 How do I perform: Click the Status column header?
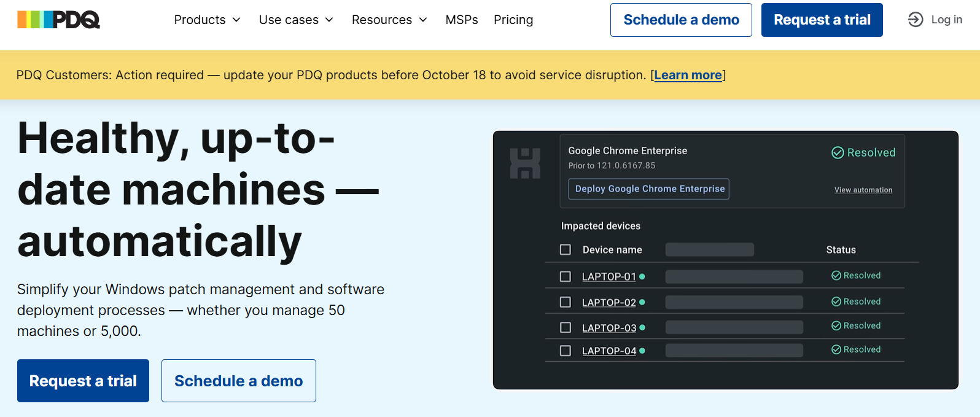841,249
